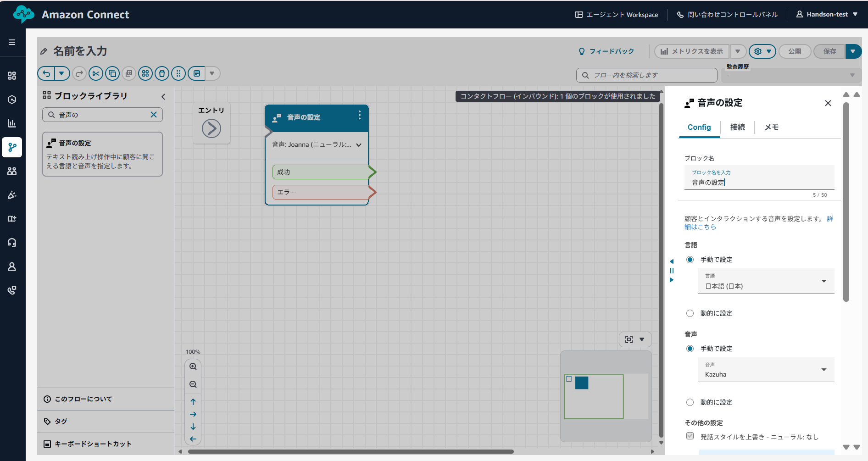Clear the block library search text
Image resolution: width=868 pixels, height=461 pixels.
pyautogui.click(x=154, y=115)
